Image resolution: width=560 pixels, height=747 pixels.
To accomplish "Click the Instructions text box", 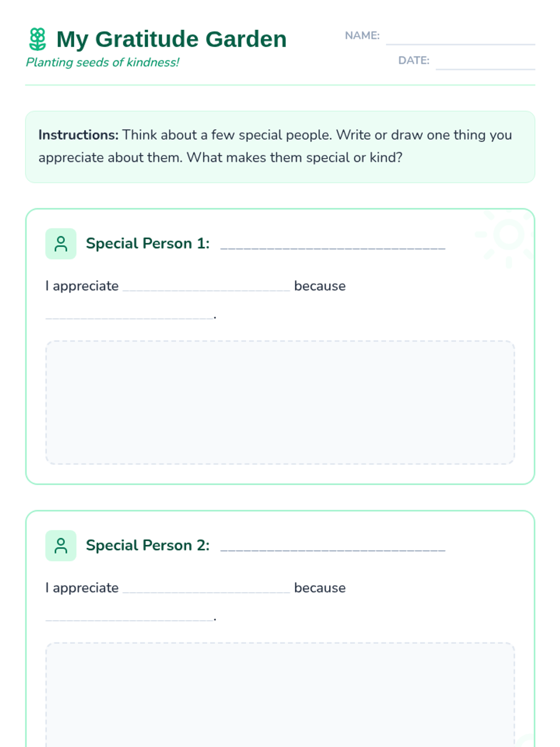I will pyautogui.click(x=280, y=147).
